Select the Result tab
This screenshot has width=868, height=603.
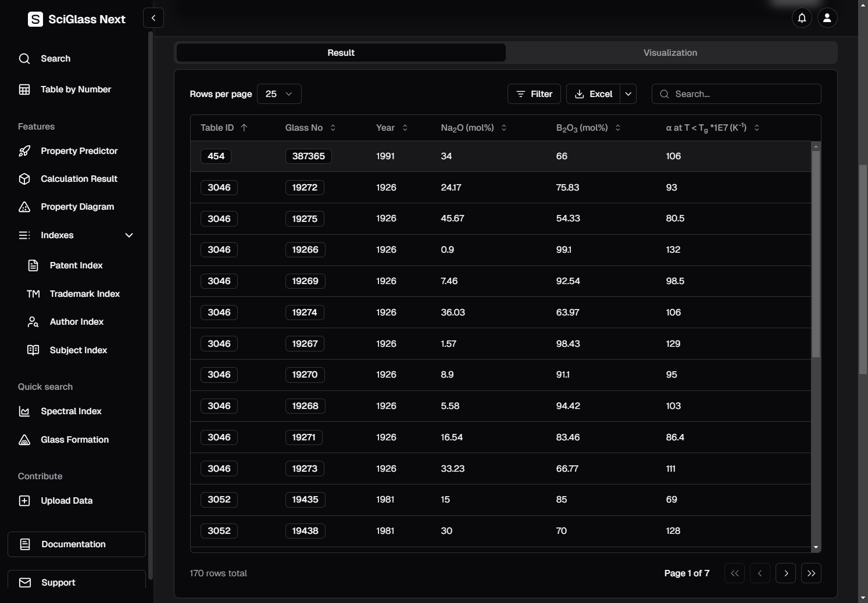pos(341,53)
